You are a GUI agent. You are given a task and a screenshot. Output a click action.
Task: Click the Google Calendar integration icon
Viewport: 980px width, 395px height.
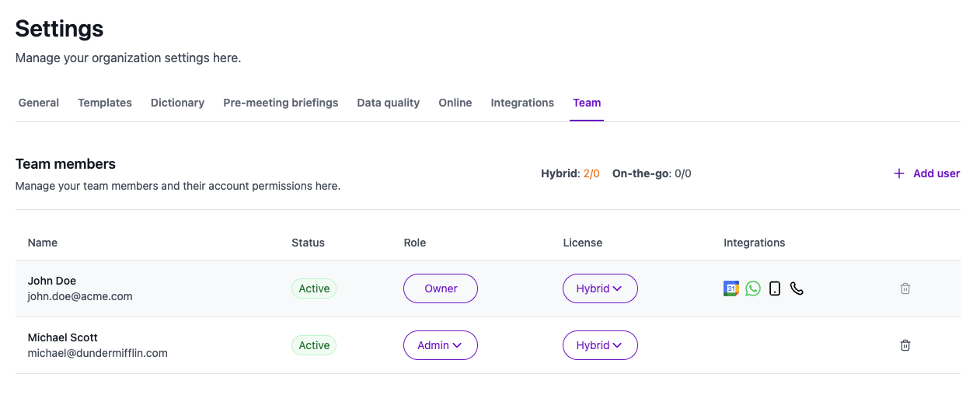(x=731, y=288)
